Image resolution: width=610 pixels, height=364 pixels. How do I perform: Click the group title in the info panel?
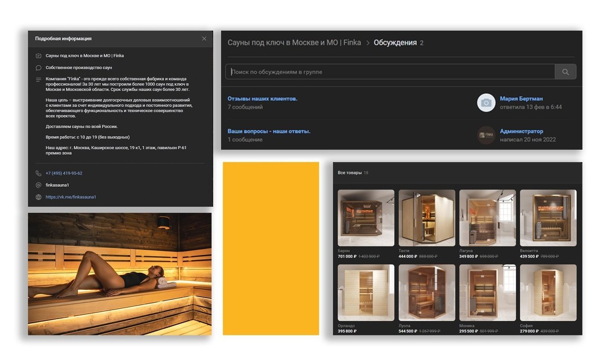[x=85, y=56]
